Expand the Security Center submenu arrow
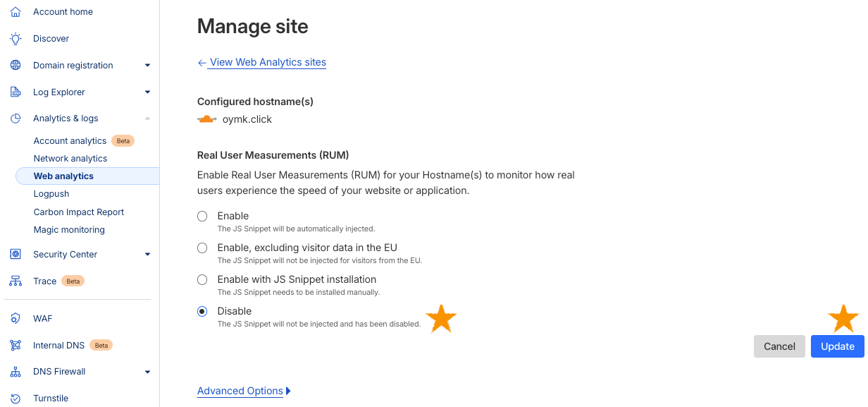The height and width of the screenshot is (407, 868). pos(147,255)
